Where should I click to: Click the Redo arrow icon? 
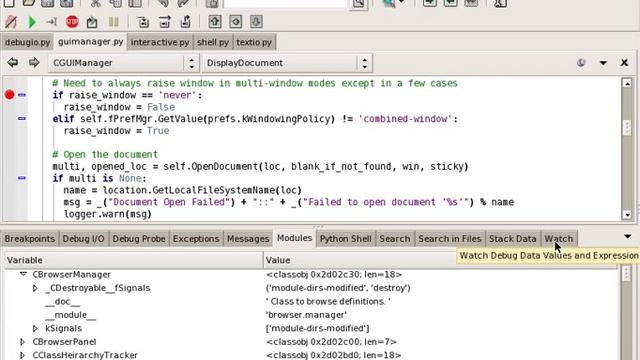[183, 3]
